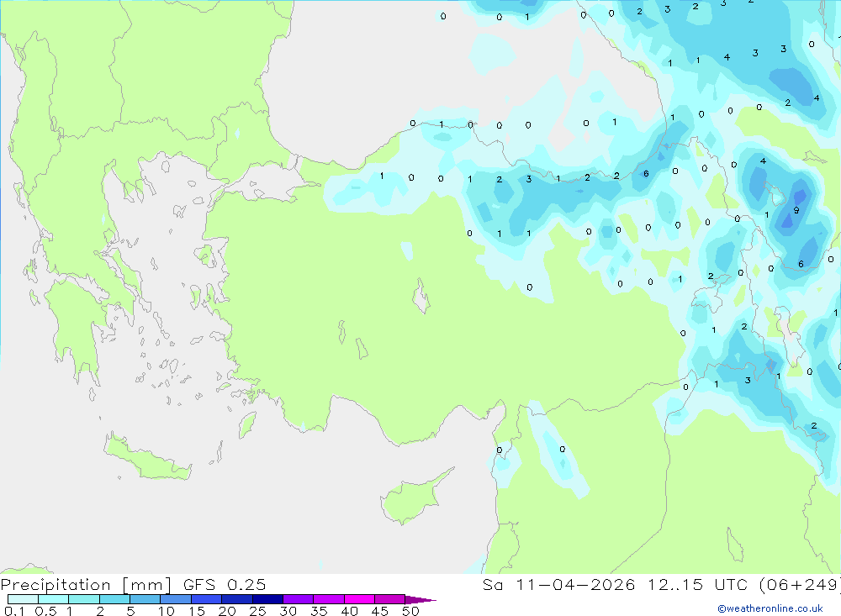Screen dimensions: 841x616
Task: Click the "GFS 0.25" model label
Action: pos(225,585)
